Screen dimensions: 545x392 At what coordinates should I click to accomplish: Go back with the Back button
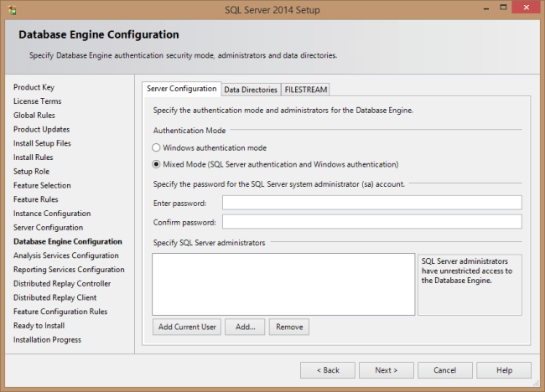point(327,370)
